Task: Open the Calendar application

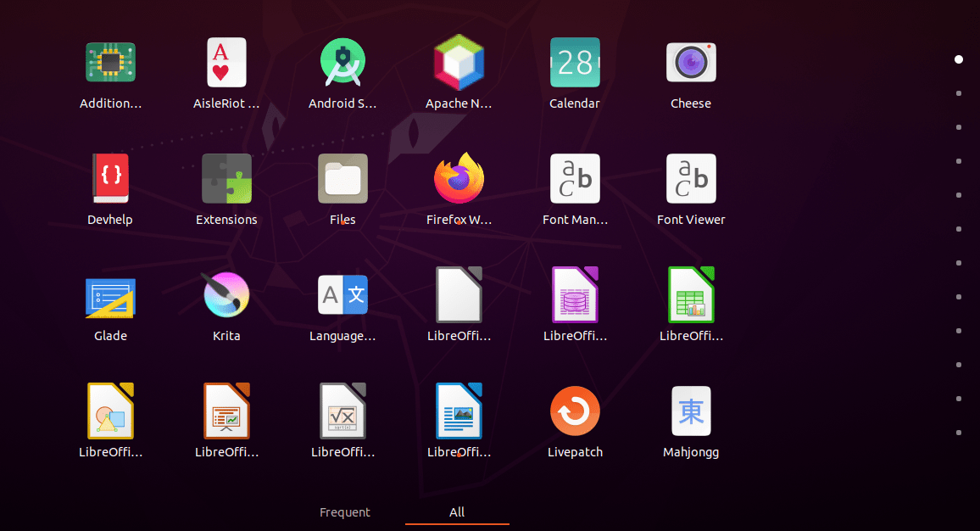Action: pos(575,62)
